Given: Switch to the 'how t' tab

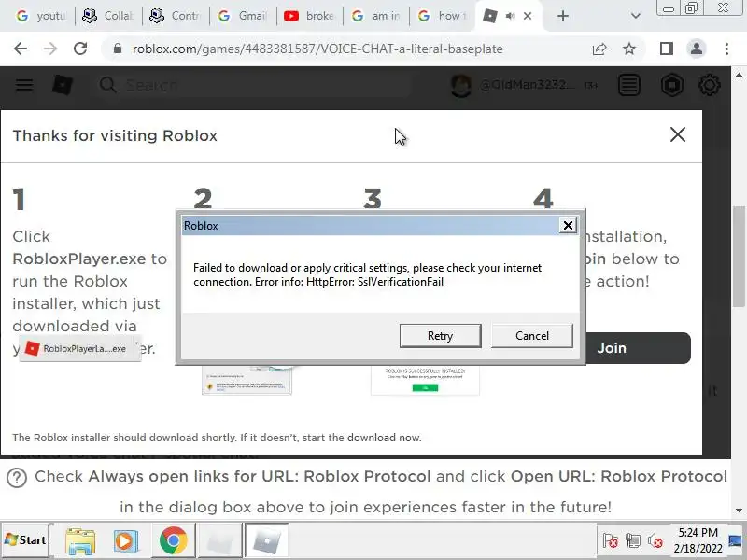Looking at the screenshot, I should (442, 16).
